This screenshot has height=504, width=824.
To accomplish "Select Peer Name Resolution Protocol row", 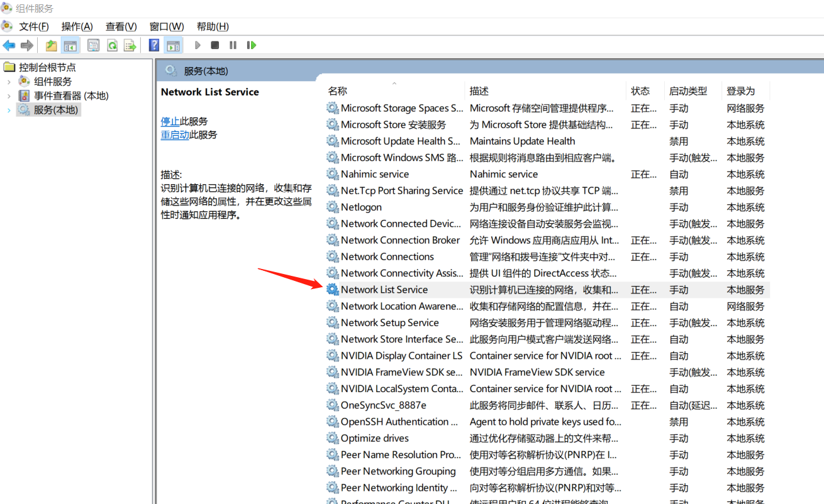I will click(x=547, y=455).
